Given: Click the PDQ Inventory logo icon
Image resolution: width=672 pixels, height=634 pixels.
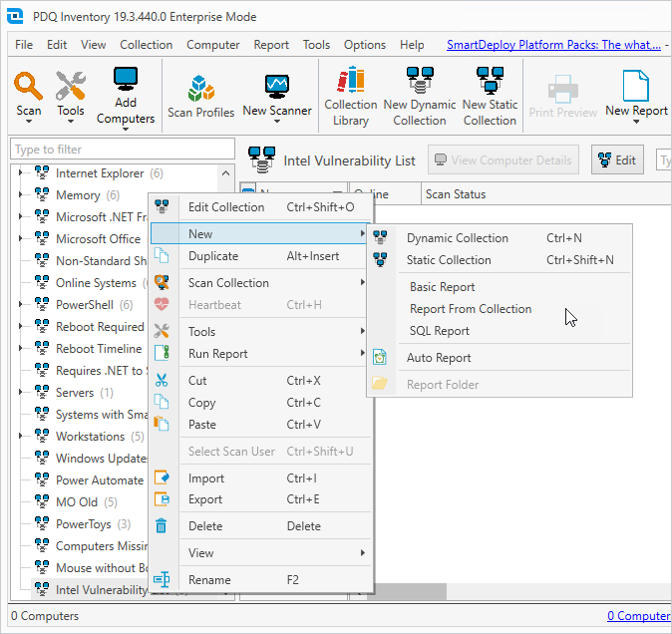Looking at the screenshot, I should pos(15,16).
